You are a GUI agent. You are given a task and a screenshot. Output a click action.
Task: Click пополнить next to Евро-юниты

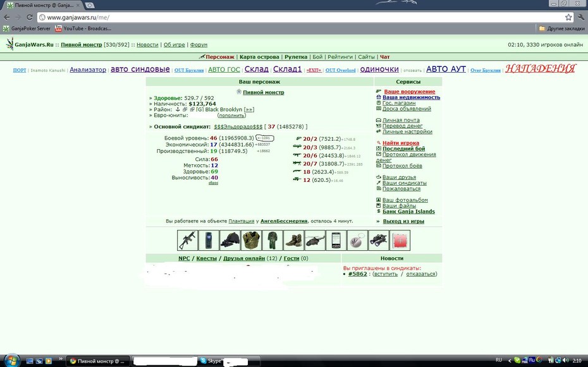click(x=232, y=116)
